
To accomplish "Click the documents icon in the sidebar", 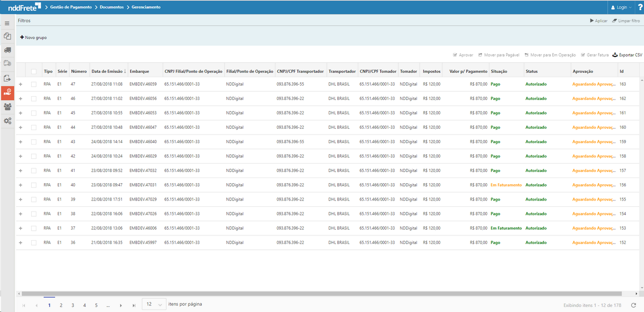I will tap(7, 36).
